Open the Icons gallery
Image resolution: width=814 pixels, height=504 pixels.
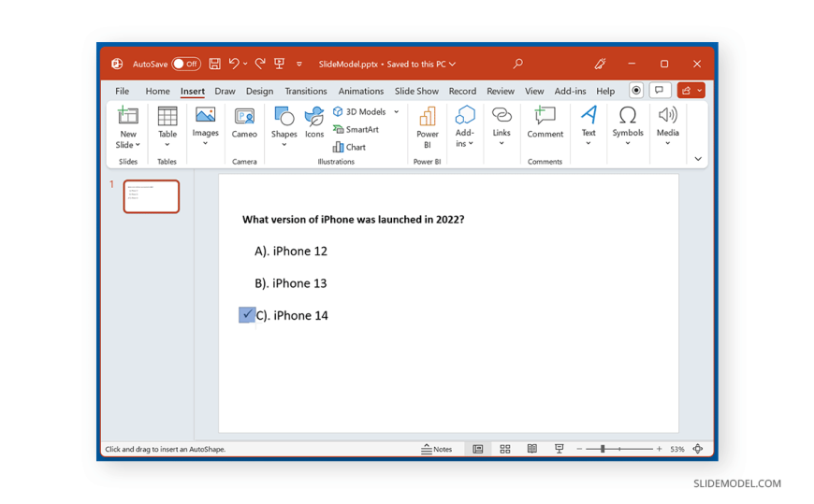coord(314,118)
